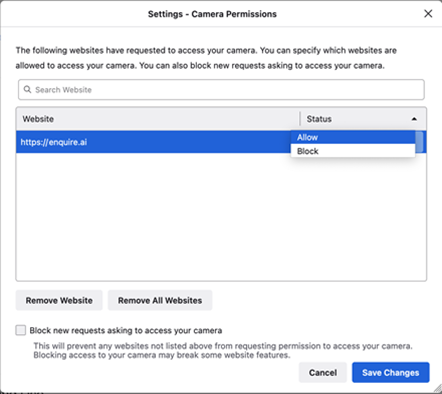Image resolution: width=442 pixels, height=394 pixels.
Task: Collapse the status dropdown on enquire.ai row
Action: click(420, 142)
